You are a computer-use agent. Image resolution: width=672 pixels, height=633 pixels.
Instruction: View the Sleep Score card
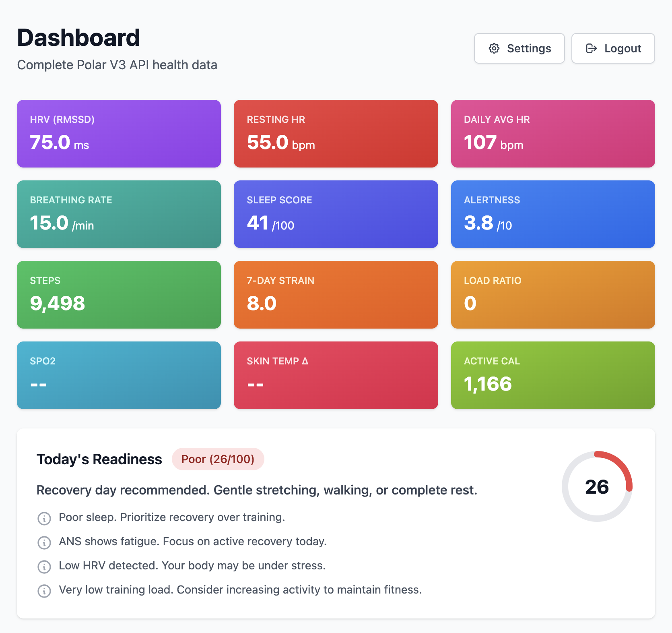tap(336, 214)
